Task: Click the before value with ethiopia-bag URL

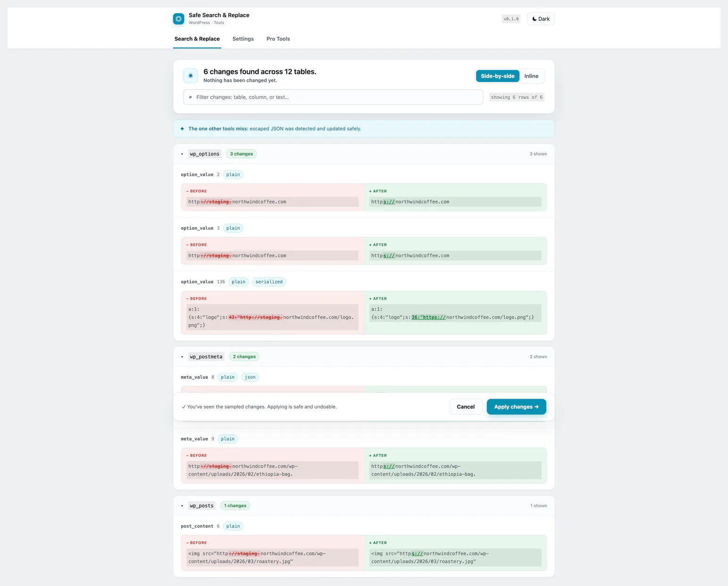Action: (x=273, y=470)
